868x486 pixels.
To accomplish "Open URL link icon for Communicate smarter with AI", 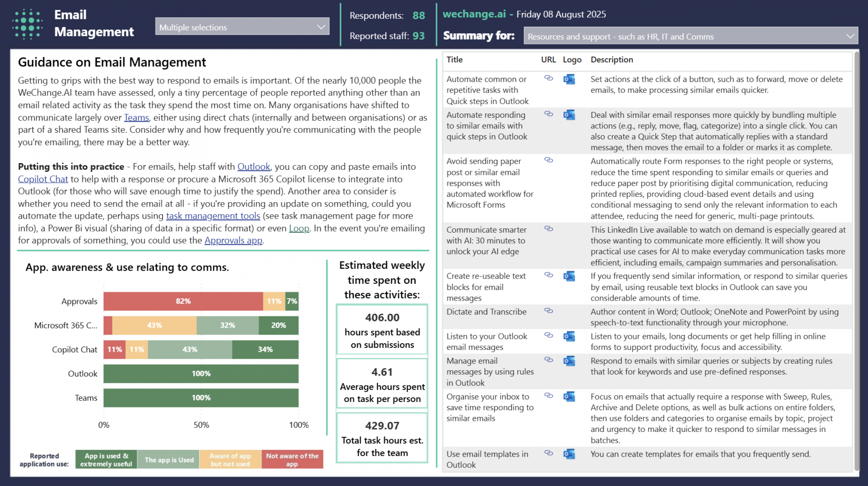I will (548, 229).
